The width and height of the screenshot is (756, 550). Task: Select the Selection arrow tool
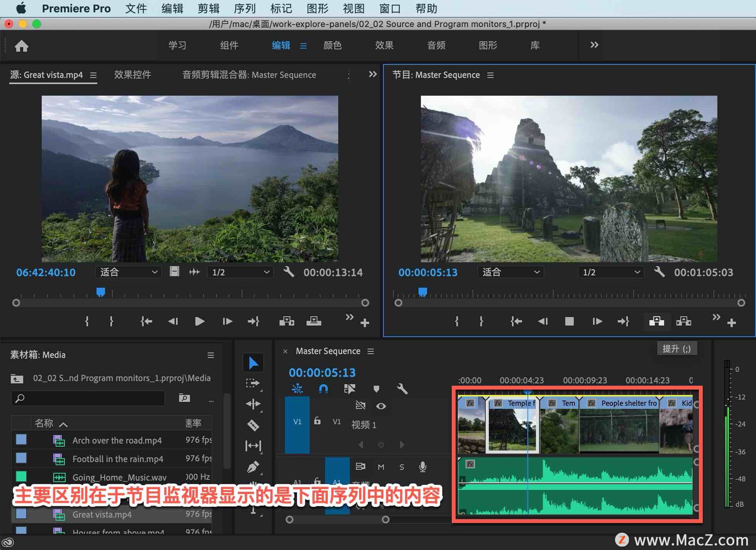pos(253,363)
